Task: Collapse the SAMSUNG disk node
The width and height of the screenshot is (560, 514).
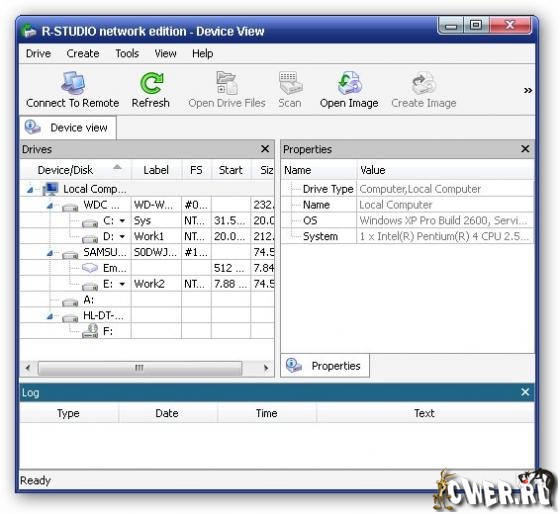Action: coord(50,253)
